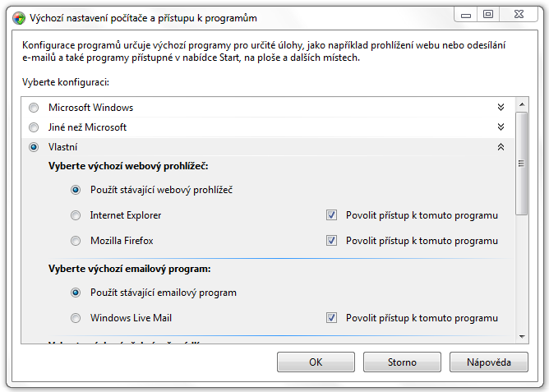Click the program defaults icon in title bar

pos(19,18)
